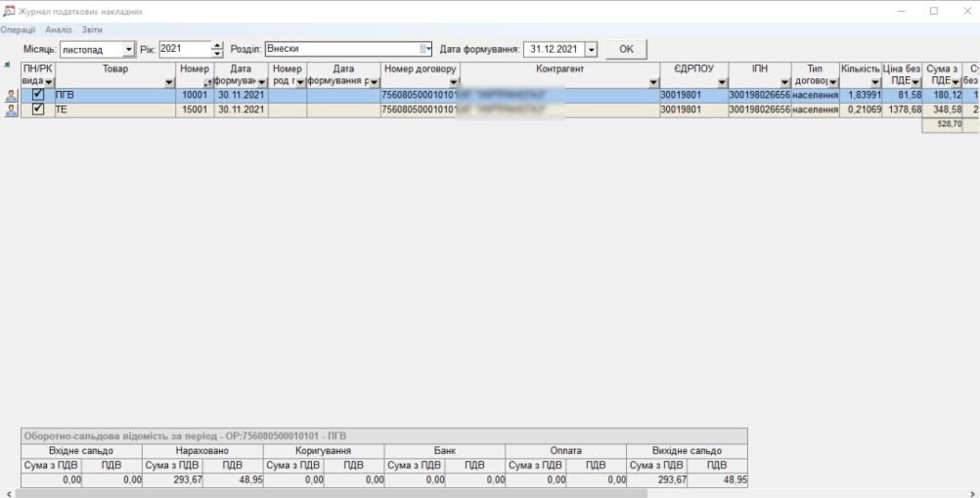Expand the Контрагент column filter

pyautogui.click(x=652, y=81)
